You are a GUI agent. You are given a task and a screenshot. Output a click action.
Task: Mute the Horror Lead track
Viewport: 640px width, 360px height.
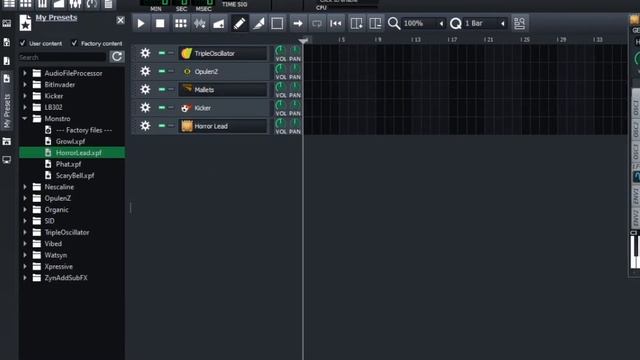162,126
